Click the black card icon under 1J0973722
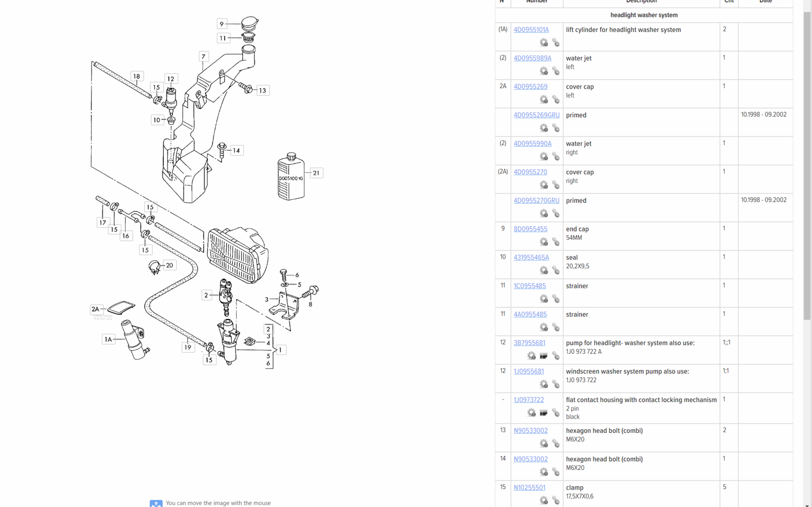 click(544, 413)
